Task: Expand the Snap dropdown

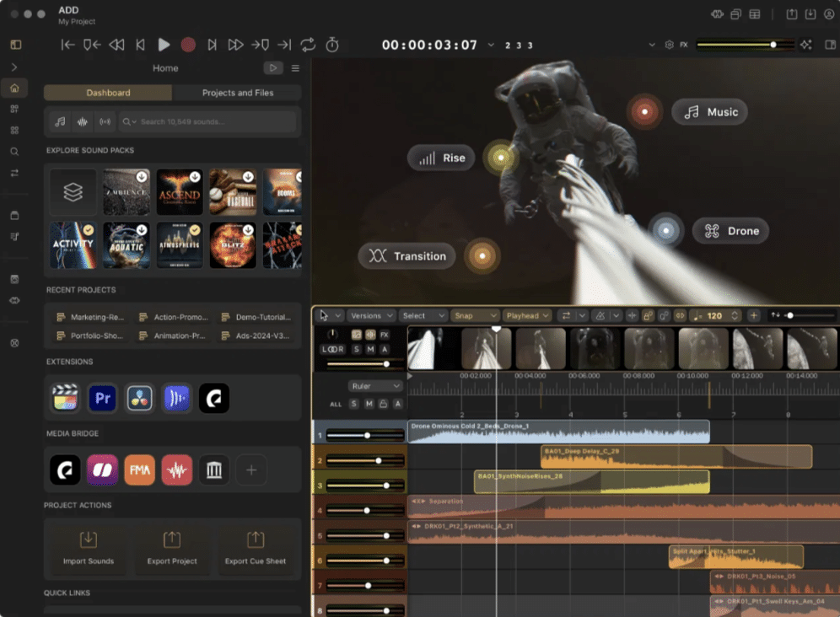Action: point(475,315)
